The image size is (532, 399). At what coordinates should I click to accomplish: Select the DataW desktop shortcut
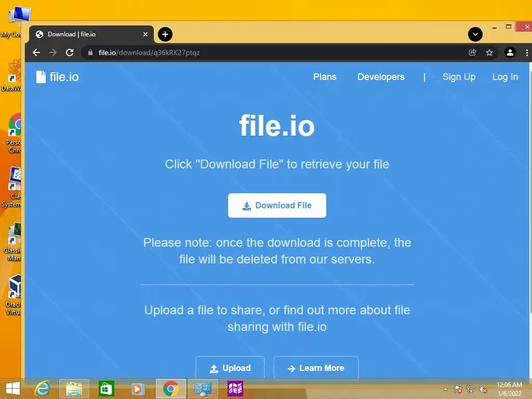11,75
